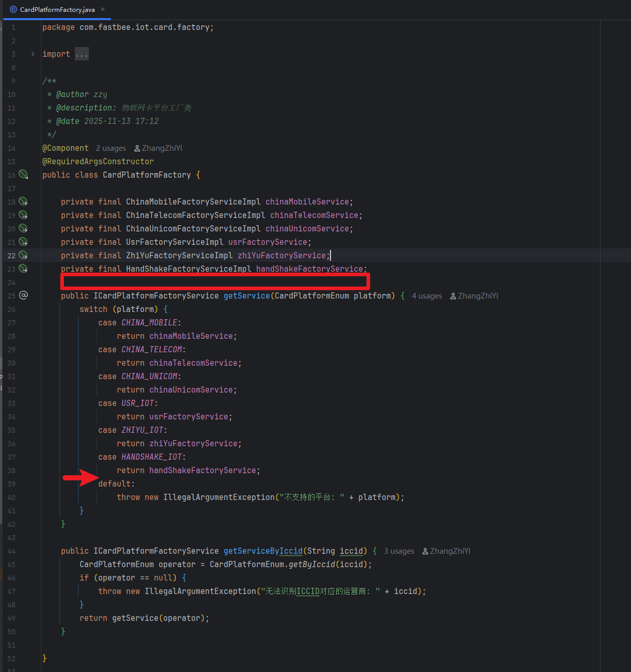The height and width of the screenshot is (672, 631).
Task: Click the Java class icon in the file tab
Action: point(13,9)
